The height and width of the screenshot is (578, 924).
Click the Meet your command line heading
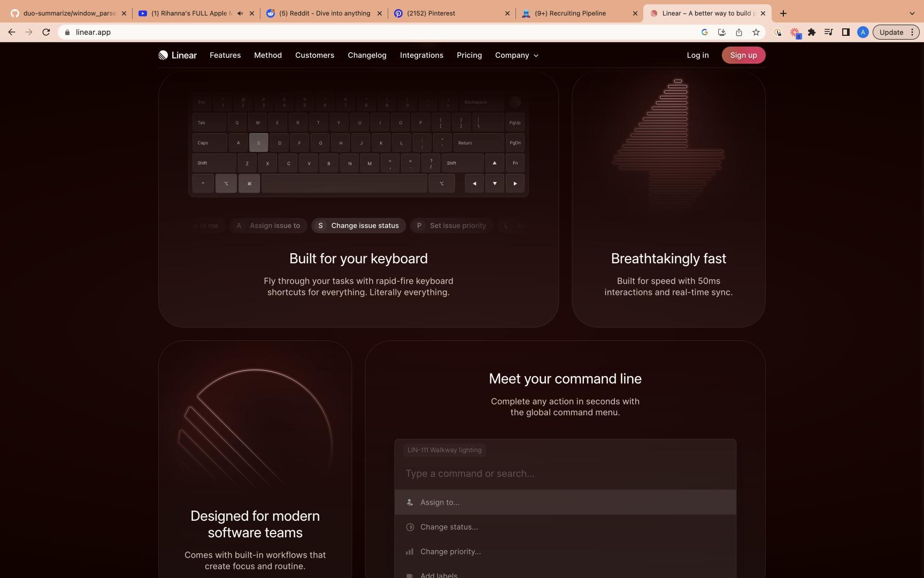(x=565, y=378)
